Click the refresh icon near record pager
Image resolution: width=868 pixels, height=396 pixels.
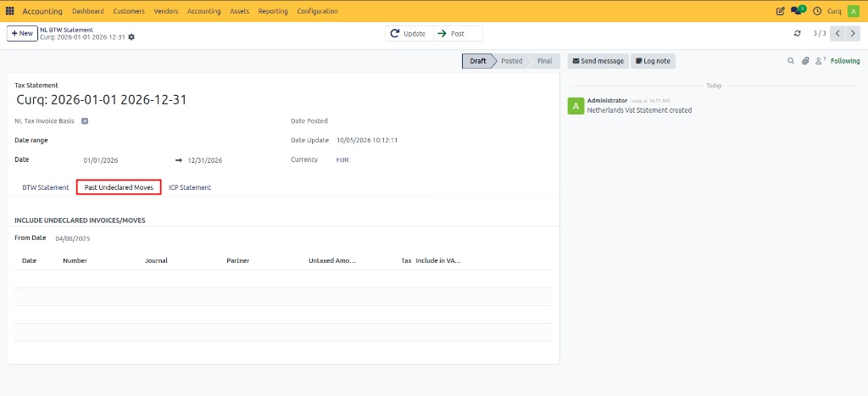[797, 33]
